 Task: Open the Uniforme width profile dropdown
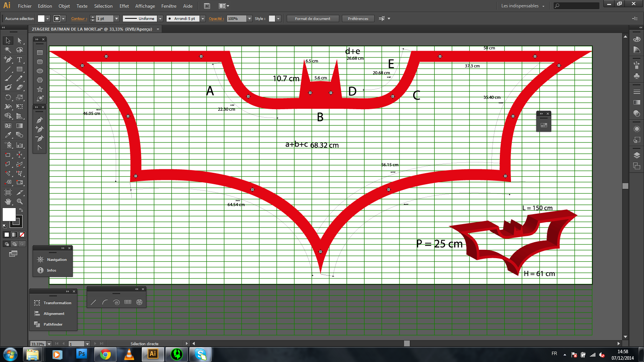(x=160, y=18)
